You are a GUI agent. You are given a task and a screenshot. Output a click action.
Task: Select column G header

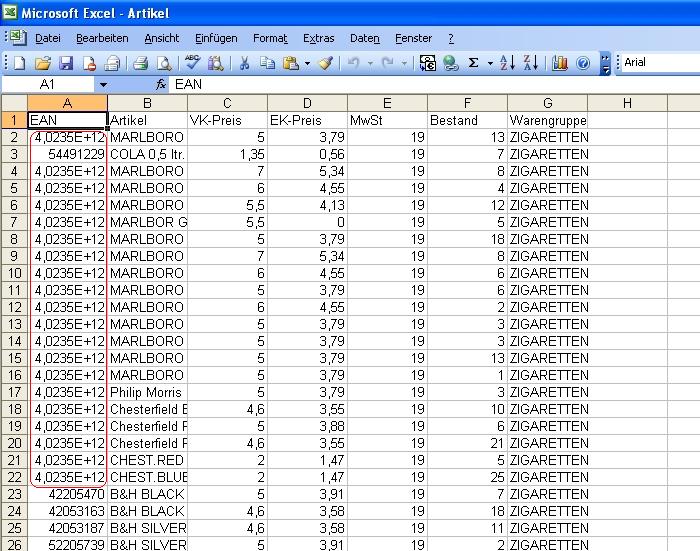(x=547, y=103)
